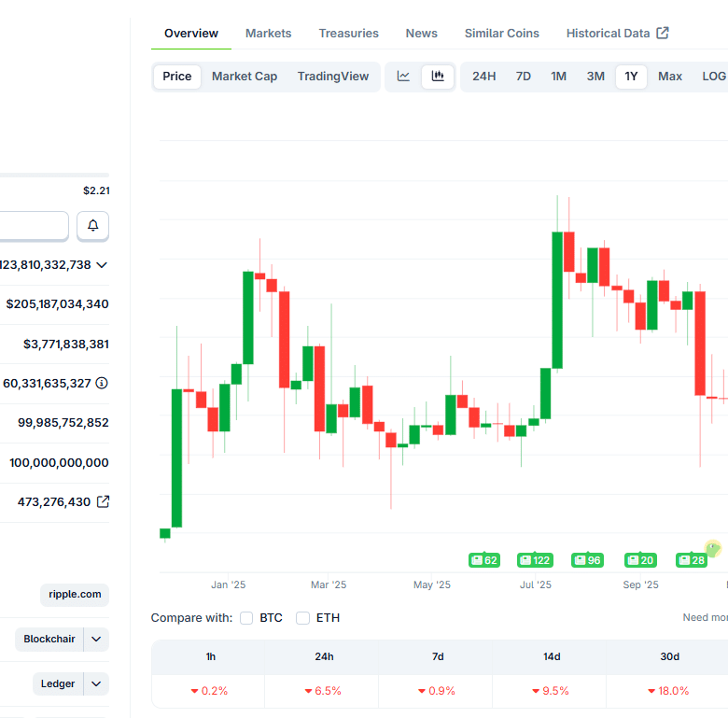Select the 7D time range button

[x=524, y=77]
